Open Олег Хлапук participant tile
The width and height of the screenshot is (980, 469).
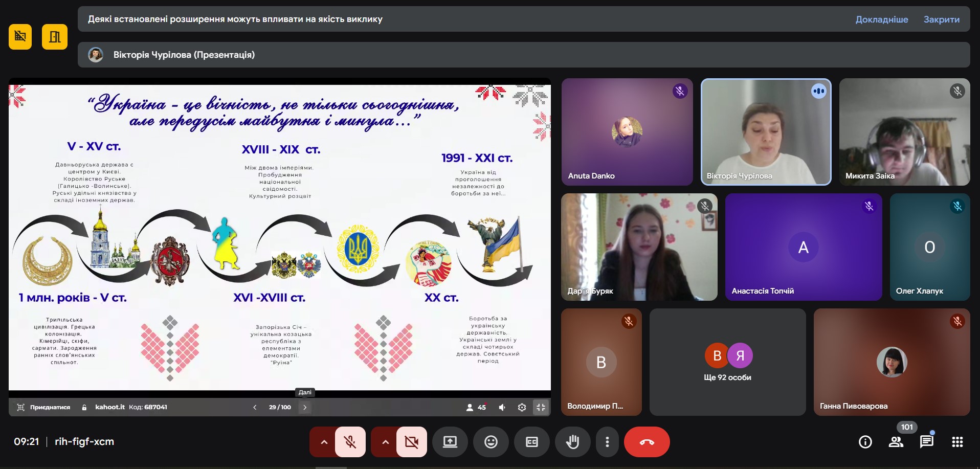[930, 247]
